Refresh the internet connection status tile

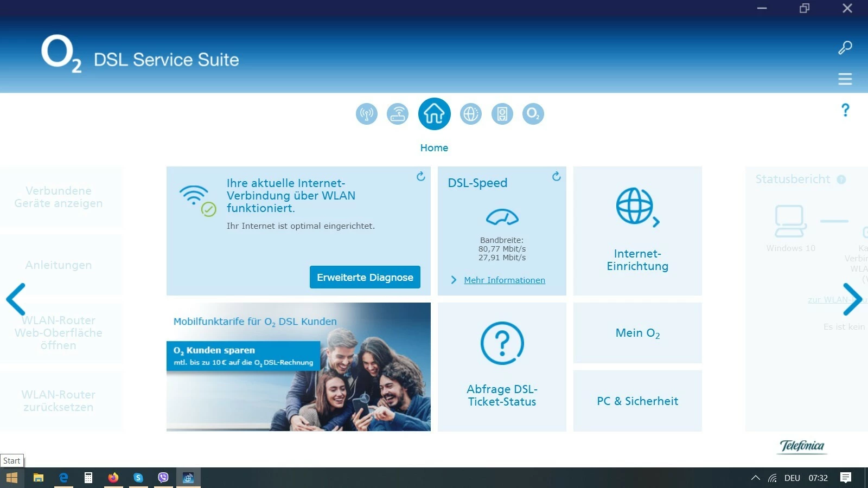[x=420, y=176]
